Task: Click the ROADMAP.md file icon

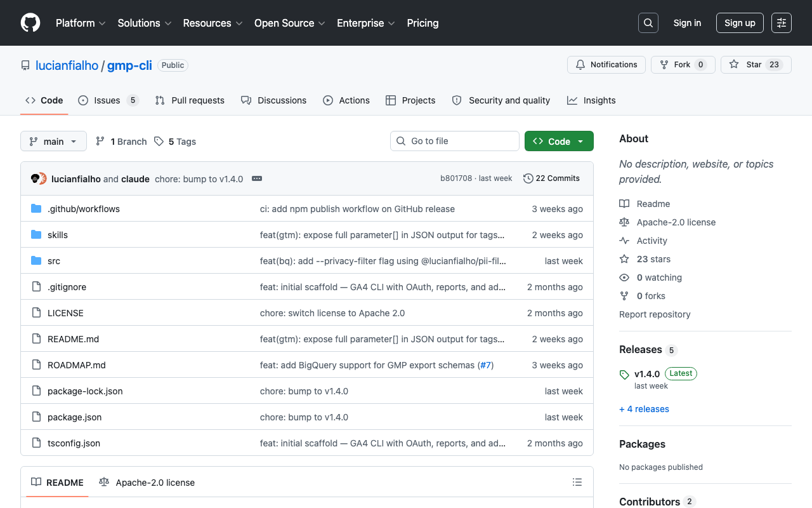Action: (x=36, y=365)
